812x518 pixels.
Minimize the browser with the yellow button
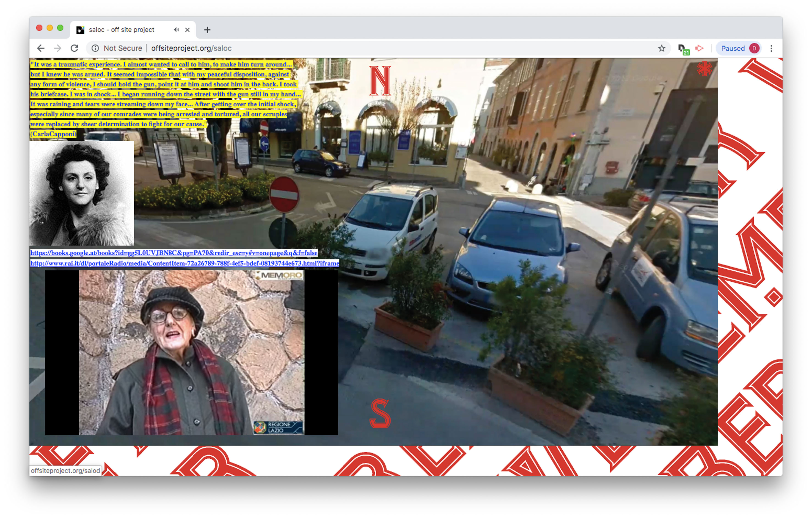point(50,28)
